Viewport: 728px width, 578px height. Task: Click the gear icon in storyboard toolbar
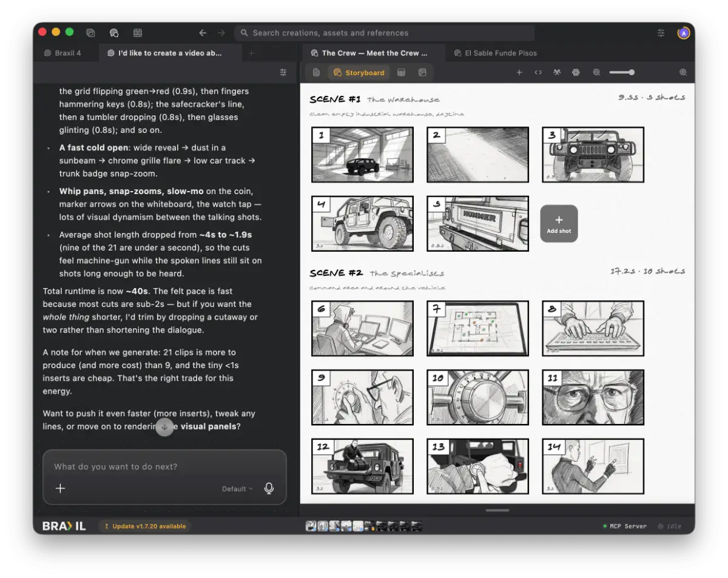(x=576, y=72)
